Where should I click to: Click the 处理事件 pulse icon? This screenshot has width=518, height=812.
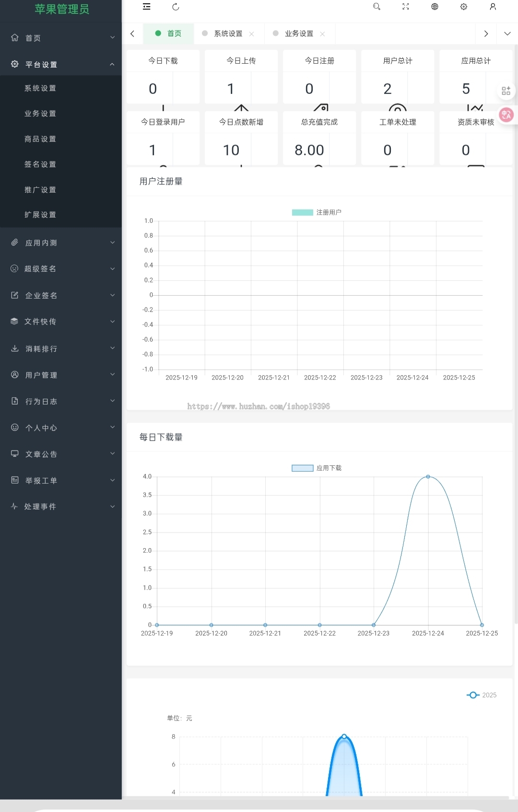[x=14, y=506]
